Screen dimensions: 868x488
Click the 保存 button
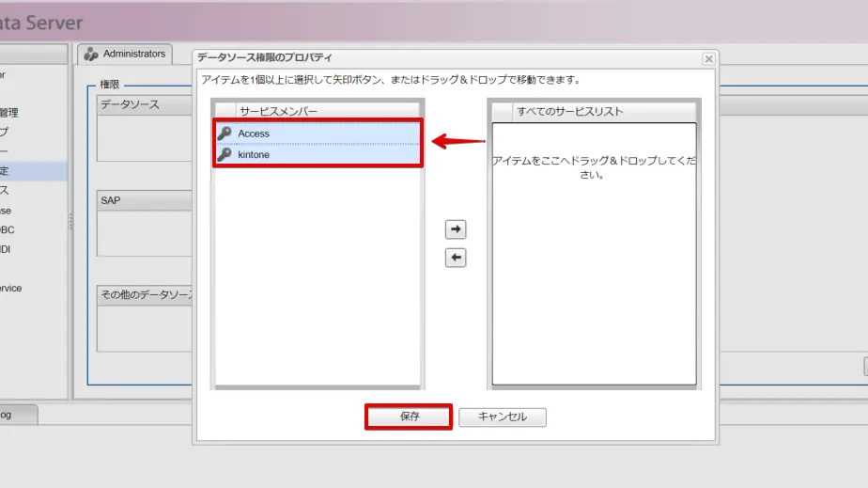(x=409, y=417)
